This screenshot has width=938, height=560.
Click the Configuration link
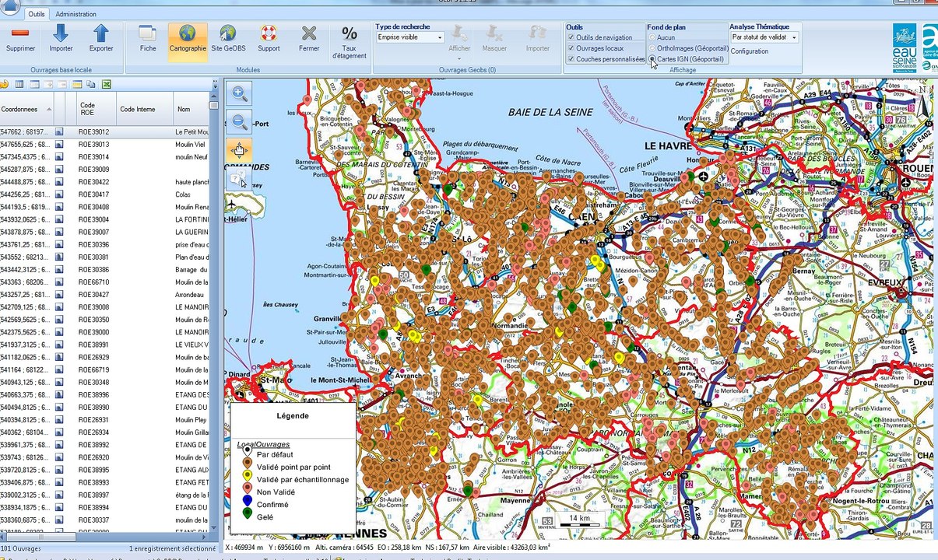coord(750,51)
